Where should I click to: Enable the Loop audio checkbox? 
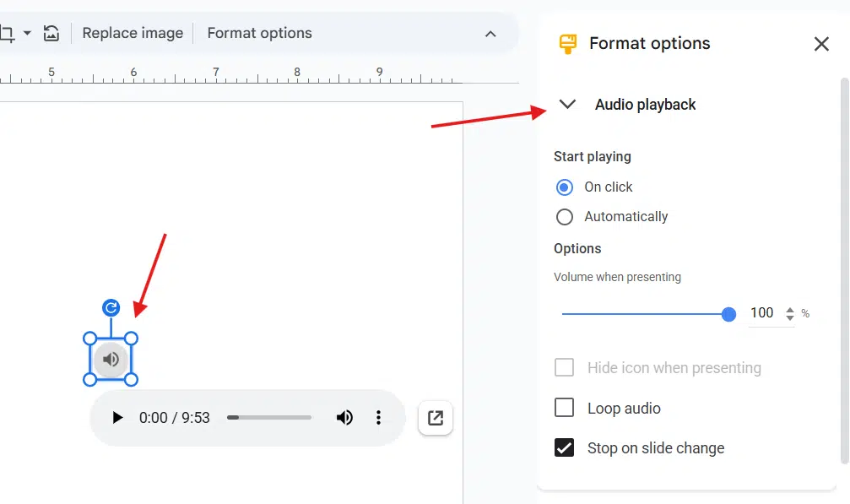564,408
